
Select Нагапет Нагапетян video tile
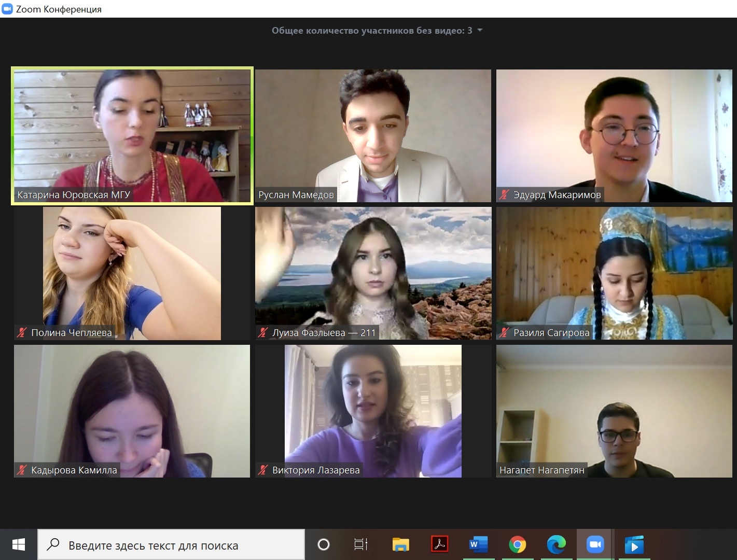(614, 411)
